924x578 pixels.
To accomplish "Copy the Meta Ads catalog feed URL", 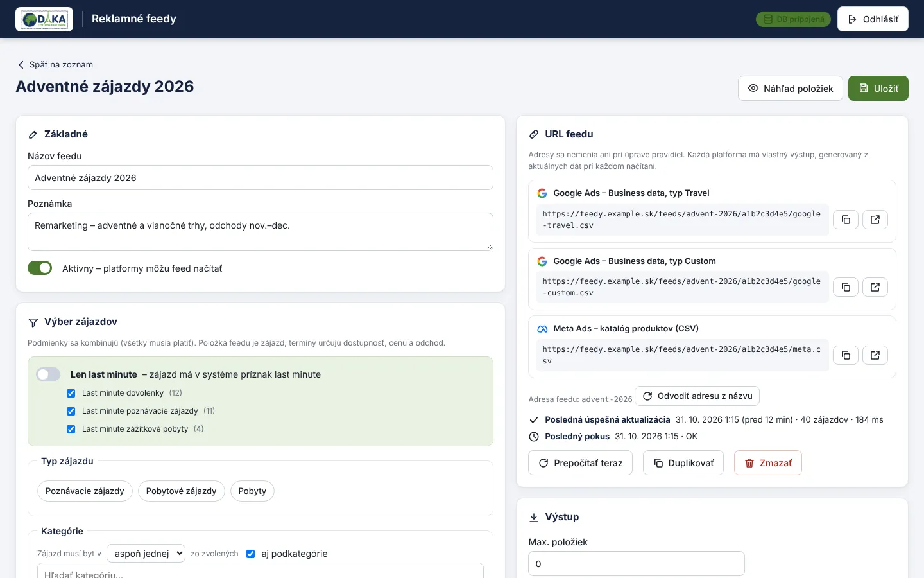I will pos(846,355).
